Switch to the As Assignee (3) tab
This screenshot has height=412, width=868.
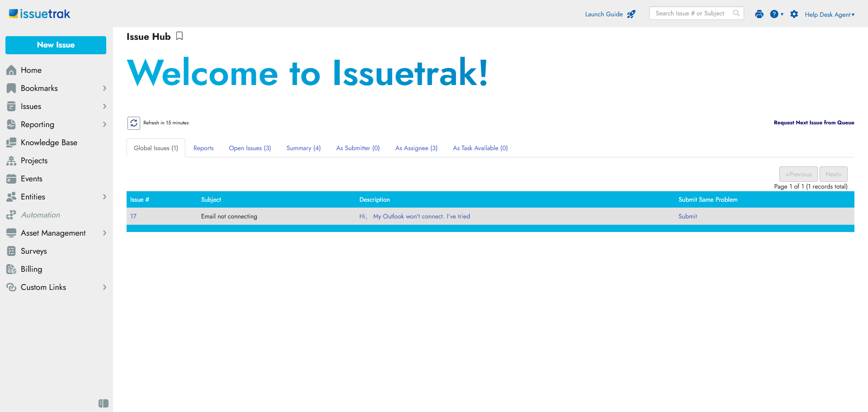pyautogui.click(x=416, y=148)
